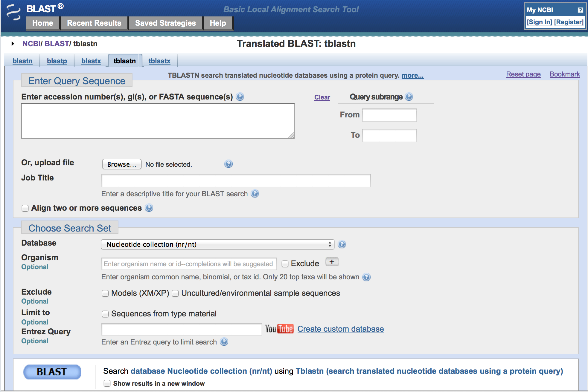Open Saved Strategies menu item
The width and height of the screenshot is (588, 392).
(165, 23)
